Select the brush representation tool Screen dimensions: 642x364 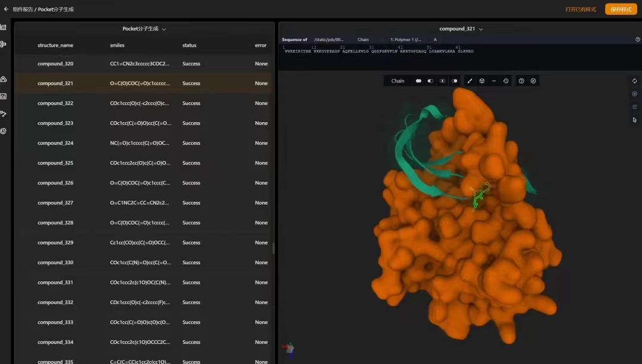(x=470, y=81)
